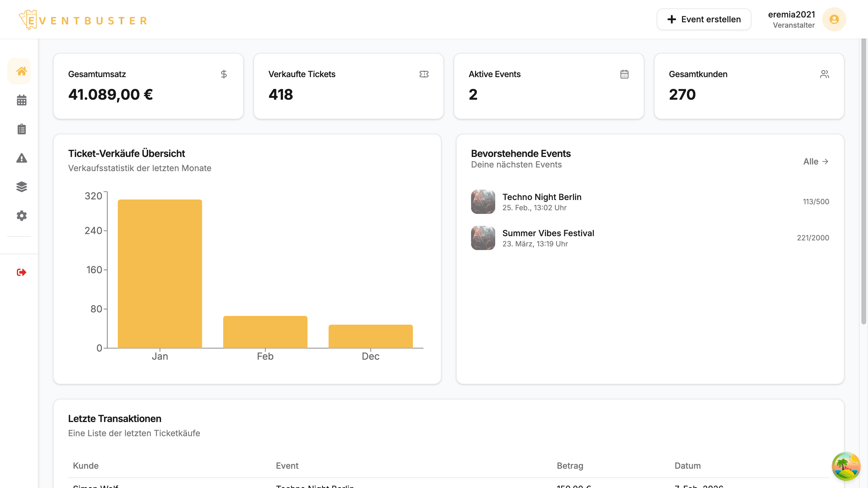Open the warning/reports icon in sidebar
The width and height of the screenshot is (868, 488).
[21, 158]
